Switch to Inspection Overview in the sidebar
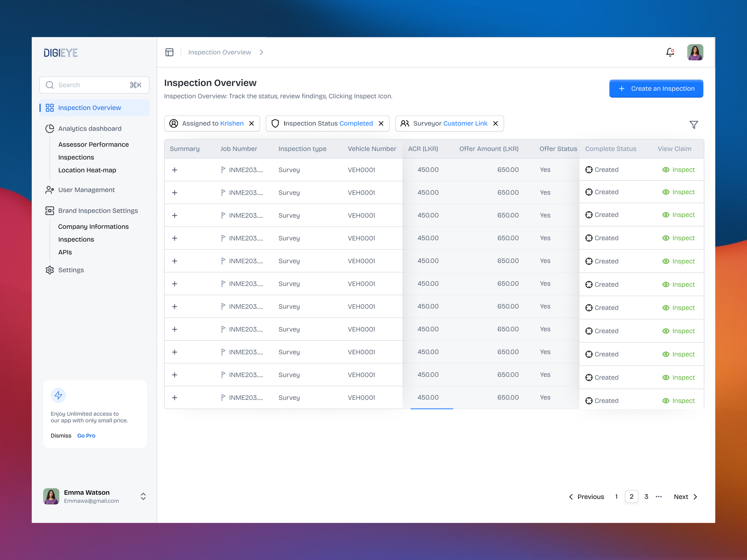The image size is (747, 560). pos(89,107)
